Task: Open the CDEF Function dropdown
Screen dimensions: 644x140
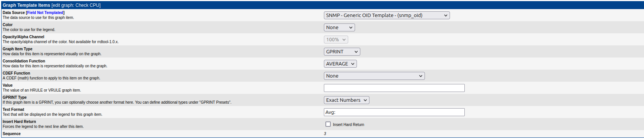Action: click(x=374, y=76)
